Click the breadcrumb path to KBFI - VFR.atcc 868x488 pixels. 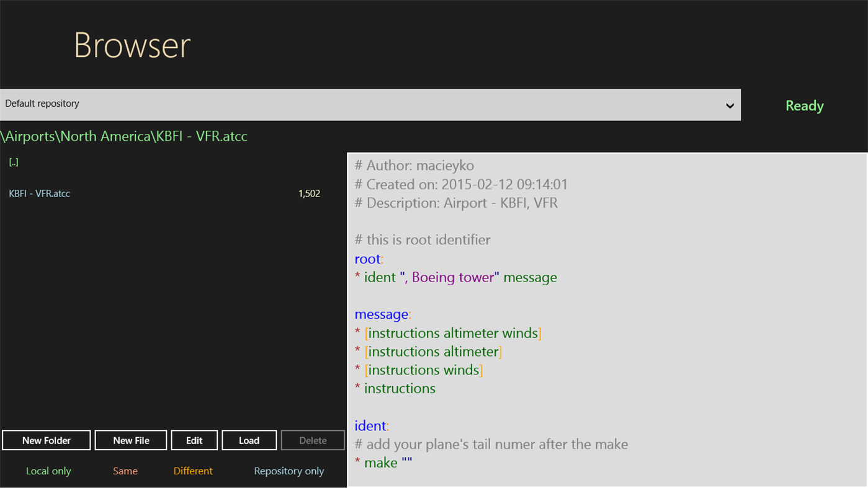click(124, 136)
